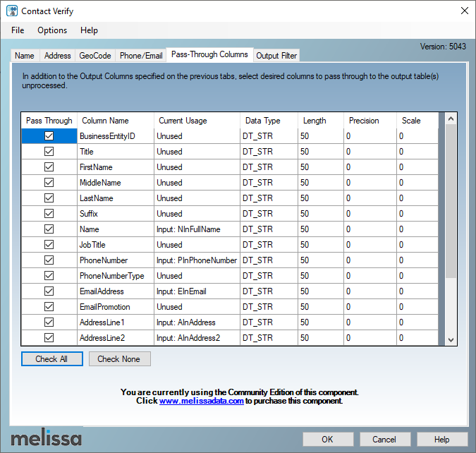Click the Current Usage column header

(x=197, y=121)
